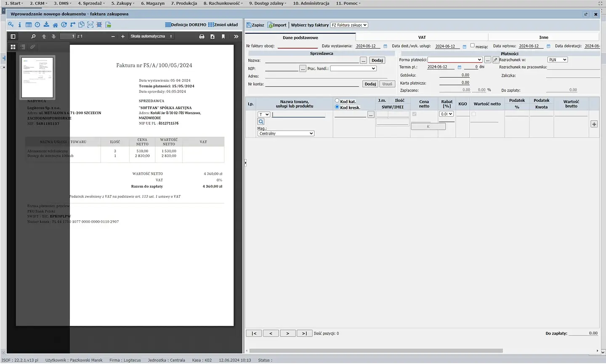
Task: Open the Rachunkowość menu
Action: click(223, 3)
